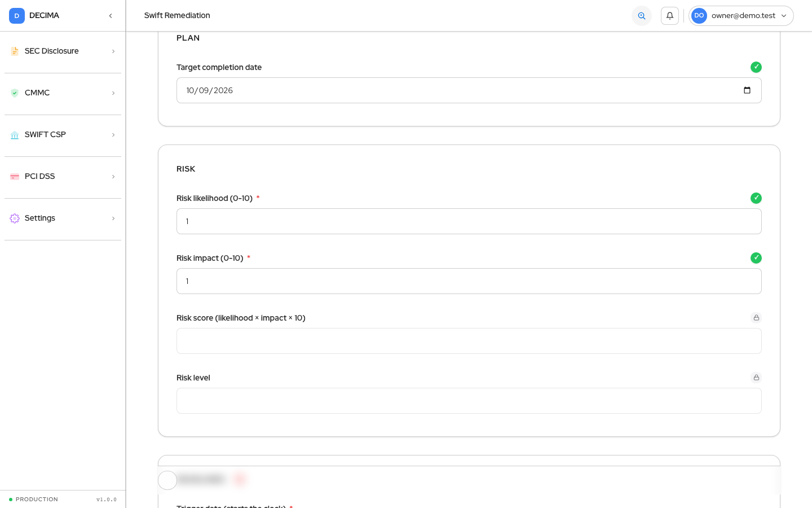Expand the SEC Disclosure menu chevron

[x=113, y=51]
